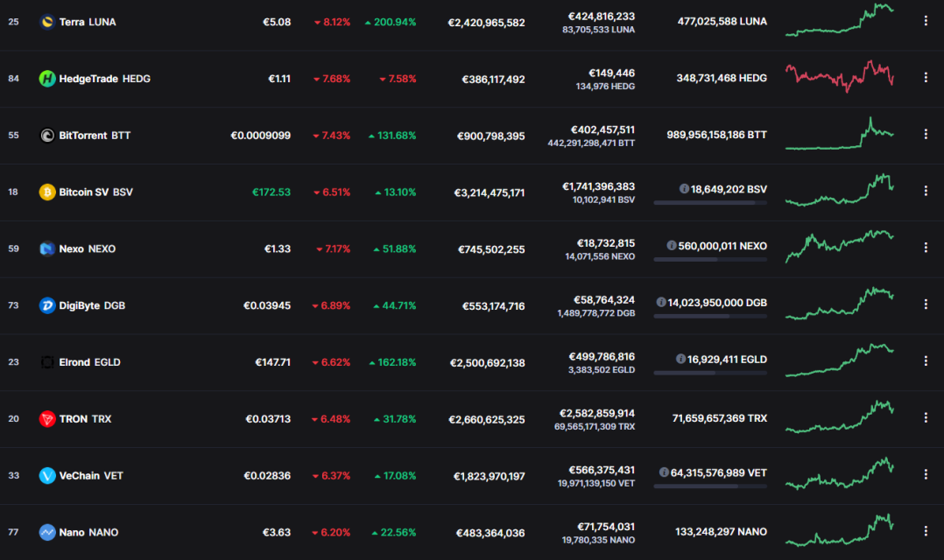This screenshot has height=560, width=944.
Task: Click the VeChain coin logo
Action: (47, 476)
